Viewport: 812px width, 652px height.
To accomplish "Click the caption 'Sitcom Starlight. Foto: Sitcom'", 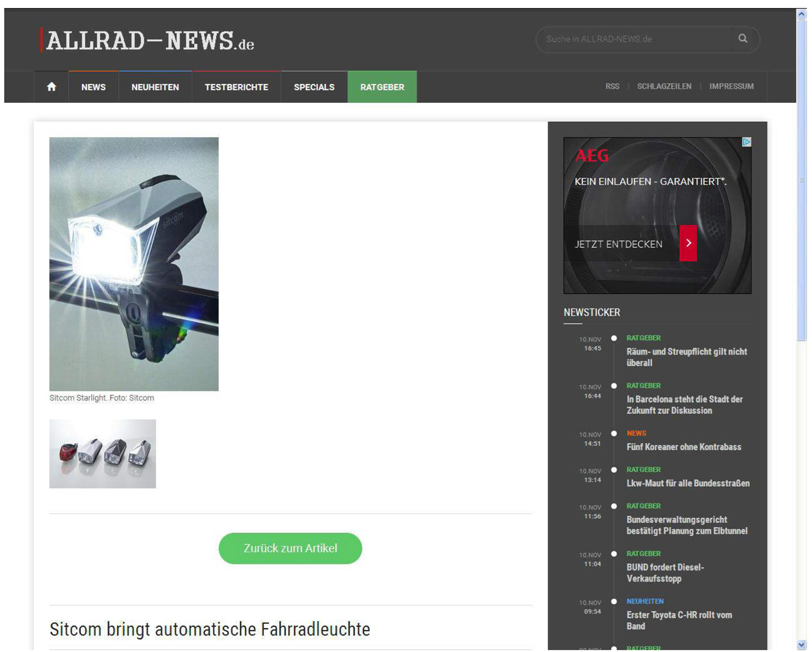I will click(102, 398).
